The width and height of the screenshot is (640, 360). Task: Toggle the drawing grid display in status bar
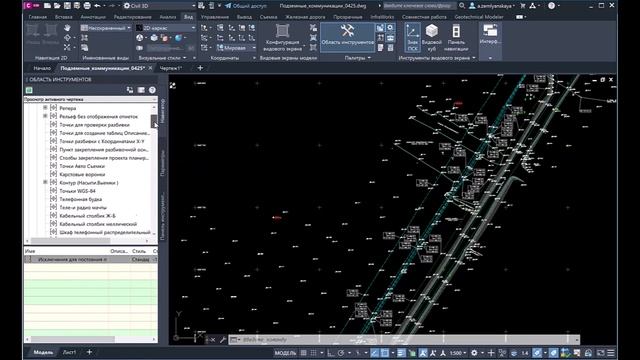(x=303, y=353)
